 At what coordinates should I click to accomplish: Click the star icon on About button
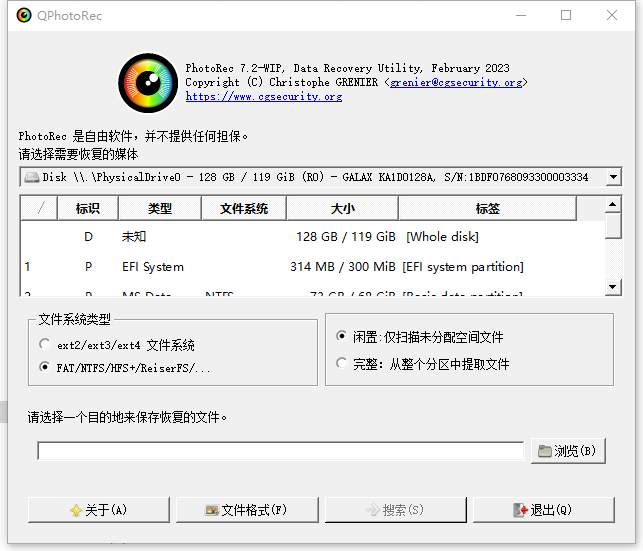click(x=75, y=510)
